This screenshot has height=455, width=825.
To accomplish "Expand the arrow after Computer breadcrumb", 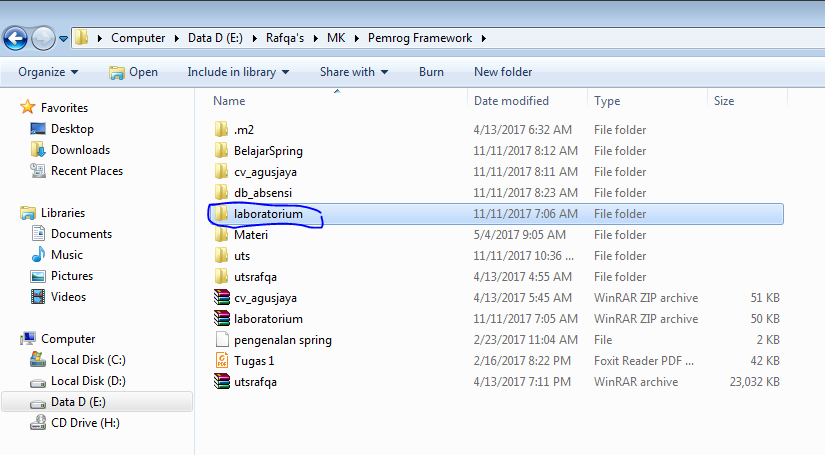I will [x=176, y=38].
